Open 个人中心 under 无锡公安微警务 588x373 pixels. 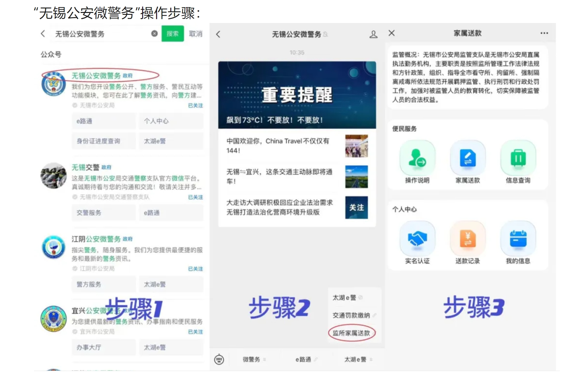pos(171,121)
